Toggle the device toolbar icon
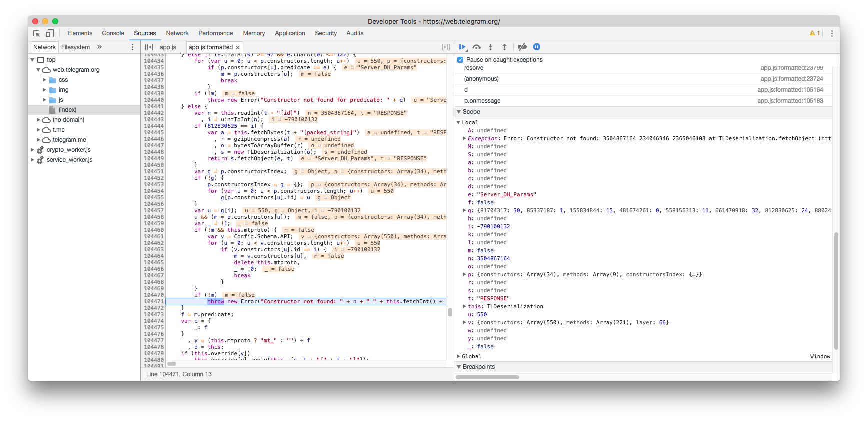Viewport: 868px width, 421px height. 50,33
